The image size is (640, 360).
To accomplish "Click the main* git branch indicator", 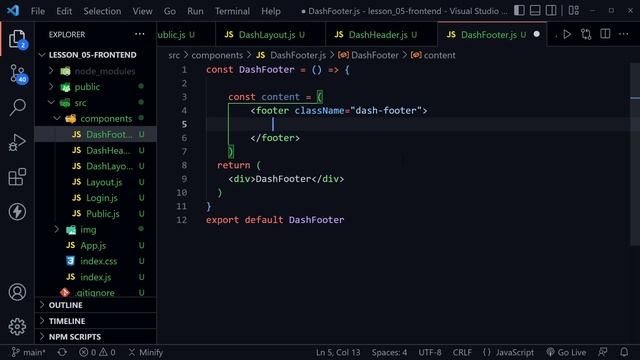I will coord(29,352).
